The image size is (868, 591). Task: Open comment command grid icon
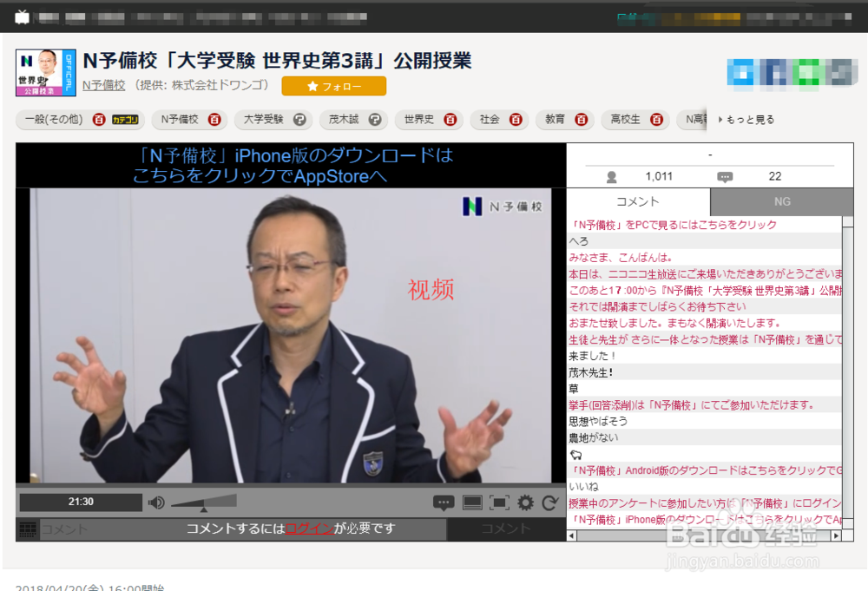[28, 529]
